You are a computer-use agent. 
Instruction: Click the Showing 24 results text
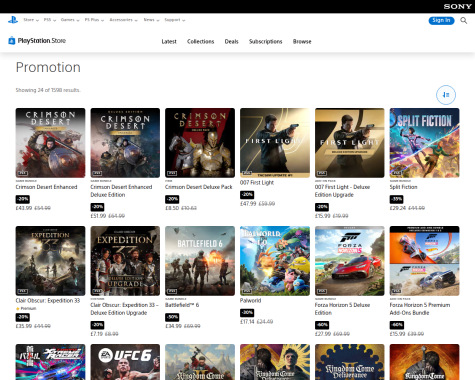click(48, 90)
